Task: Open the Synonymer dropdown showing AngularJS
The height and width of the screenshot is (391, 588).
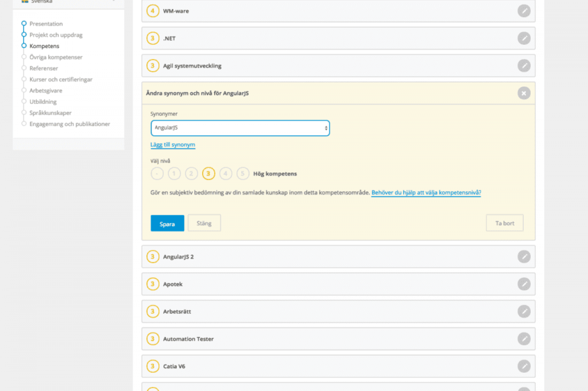Action: [x=240, y=128]
